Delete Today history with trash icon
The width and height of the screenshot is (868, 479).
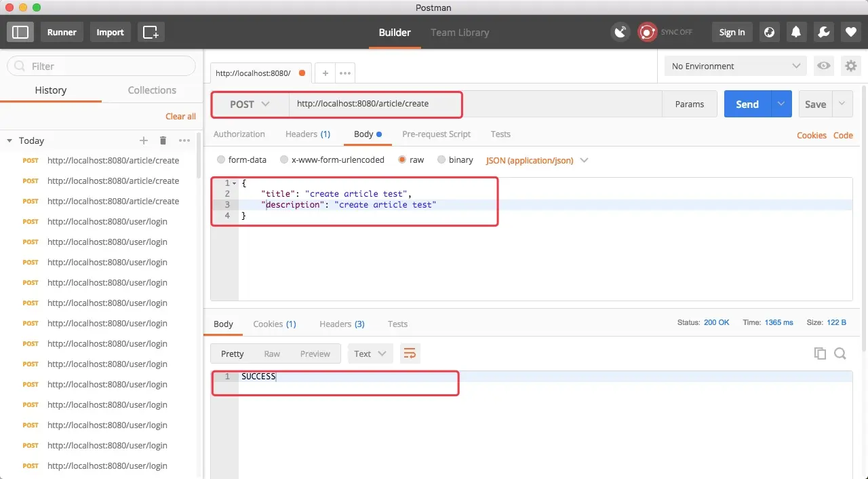pyautogui.click(x=163, y=140)
